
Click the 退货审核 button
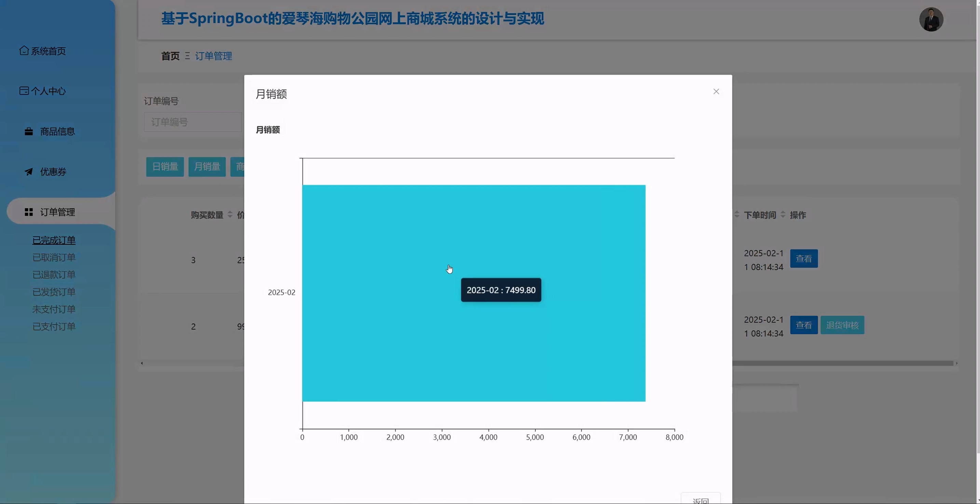[842, 325]
